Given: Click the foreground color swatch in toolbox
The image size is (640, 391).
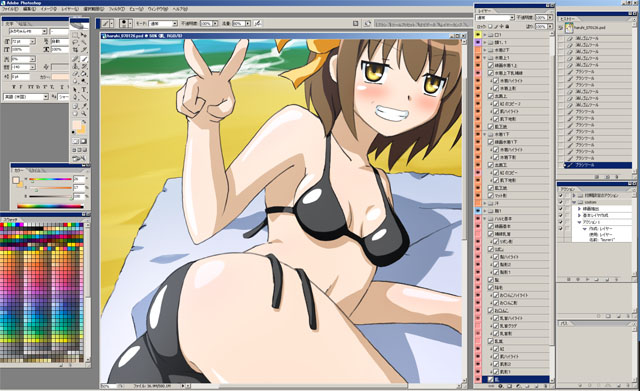Looking at the screenshot, I should 76,125.
